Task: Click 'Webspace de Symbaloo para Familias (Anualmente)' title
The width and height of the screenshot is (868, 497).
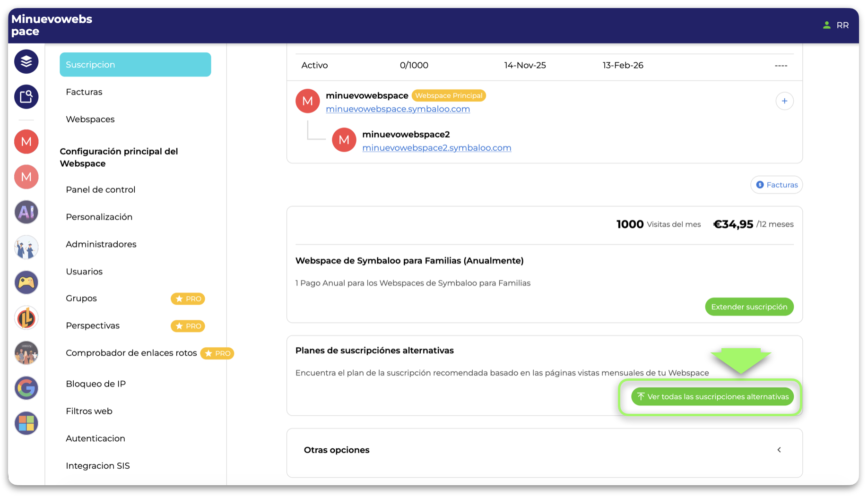Action: (409, 261)
